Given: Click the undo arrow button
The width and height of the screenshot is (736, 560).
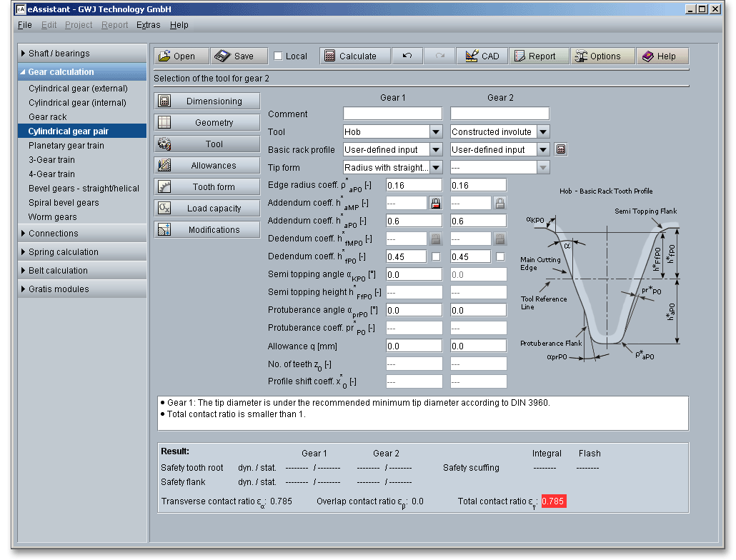Looking at the screenshot, I should (407, 56).
